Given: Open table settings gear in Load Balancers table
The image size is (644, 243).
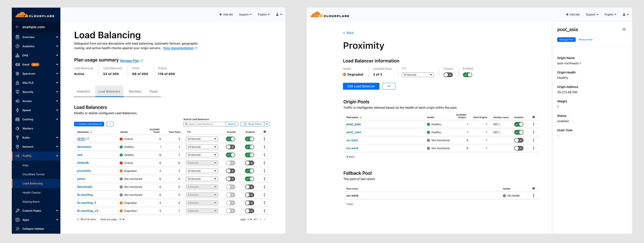Looking at the screenshot, I should tap(265, 132).
